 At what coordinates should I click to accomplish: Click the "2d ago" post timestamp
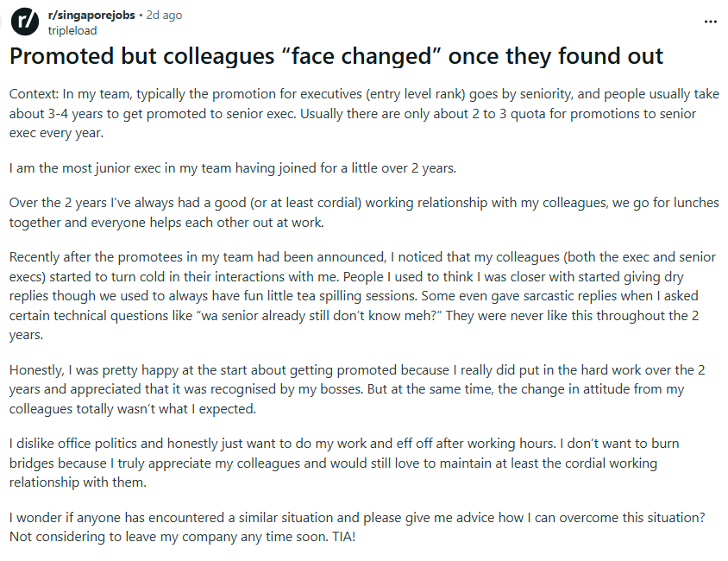[166, 16]
